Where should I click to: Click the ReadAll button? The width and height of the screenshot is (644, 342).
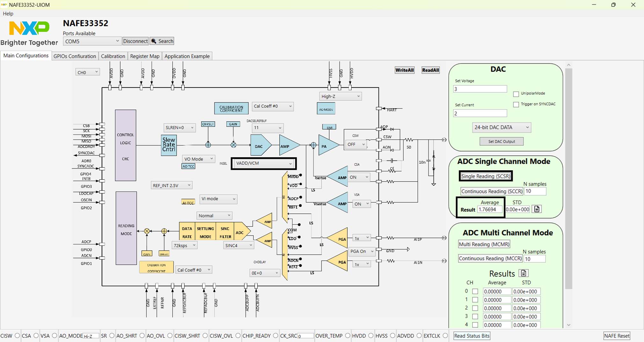coord(431,70)
